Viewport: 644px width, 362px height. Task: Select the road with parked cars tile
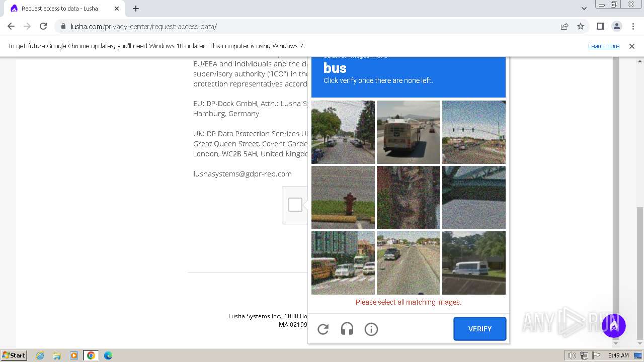point(409,263)
